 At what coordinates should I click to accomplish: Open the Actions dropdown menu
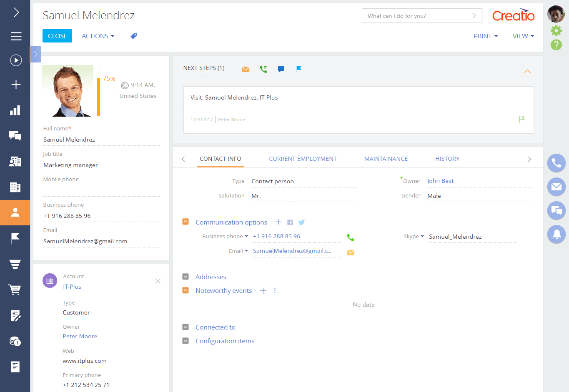(98, 36)
